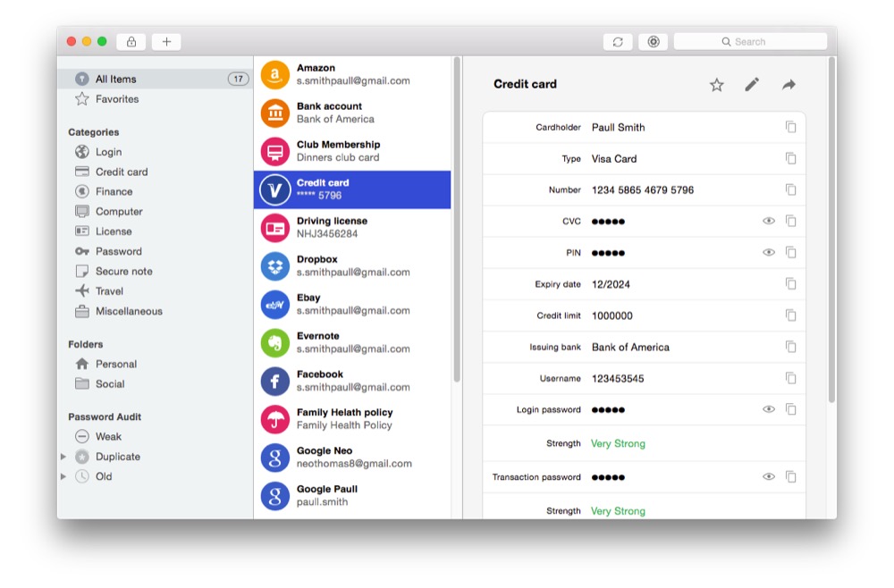Edit the Credit card with pencil icon
The height and width of the screenshot is (588, 894).
point(752,84)
